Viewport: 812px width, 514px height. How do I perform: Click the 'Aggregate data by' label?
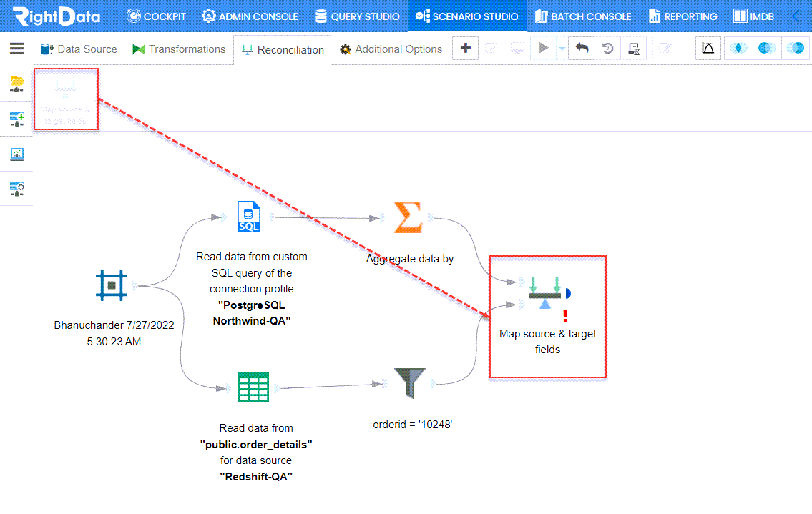point(410,259)
